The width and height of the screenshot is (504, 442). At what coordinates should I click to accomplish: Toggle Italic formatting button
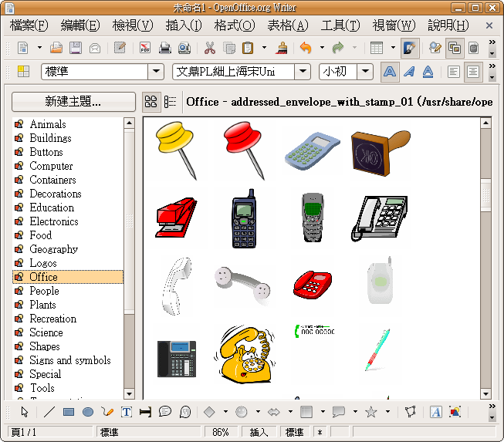click(408, 72)
